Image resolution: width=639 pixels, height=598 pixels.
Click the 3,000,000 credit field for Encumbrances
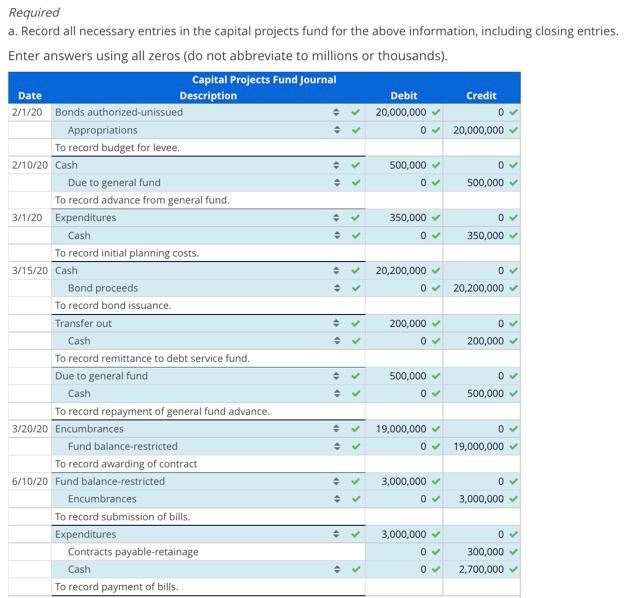tap(481, 499)
